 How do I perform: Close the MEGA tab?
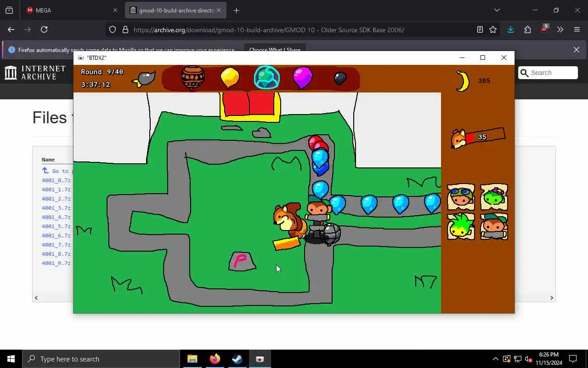115,10
